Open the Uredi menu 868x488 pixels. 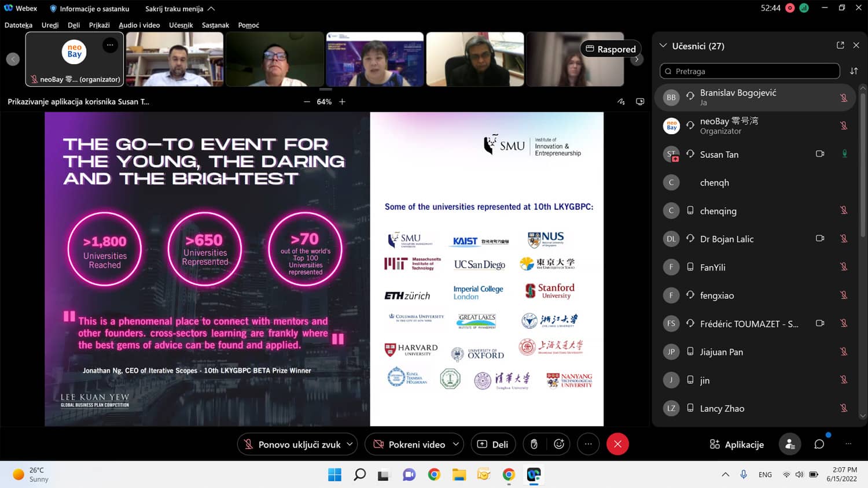coord(50,25)
